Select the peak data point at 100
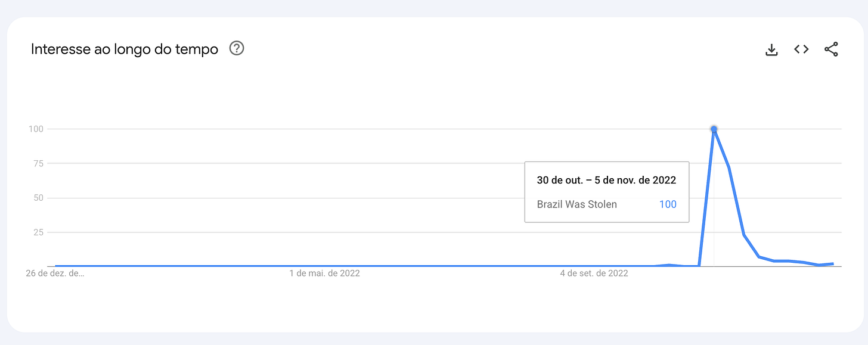The image size is (868, 345). pos(714,129)
